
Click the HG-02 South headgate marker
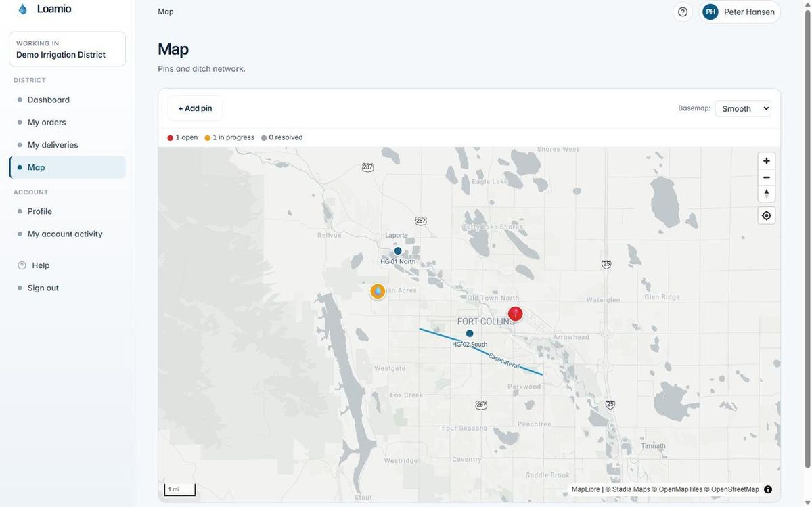click(470, 334)
